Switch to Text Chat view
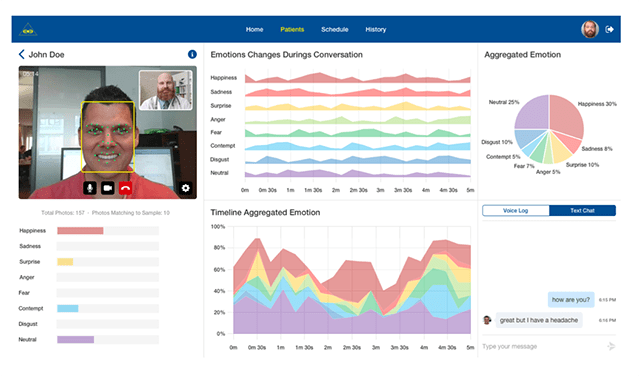This screenshot has height=376, width=640. (582, 211)
